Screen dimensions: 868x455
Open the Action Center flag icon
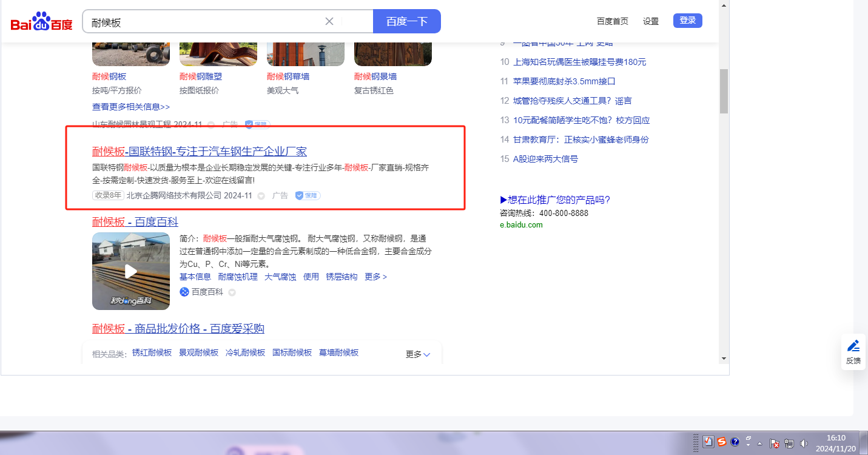coord(774,443)
